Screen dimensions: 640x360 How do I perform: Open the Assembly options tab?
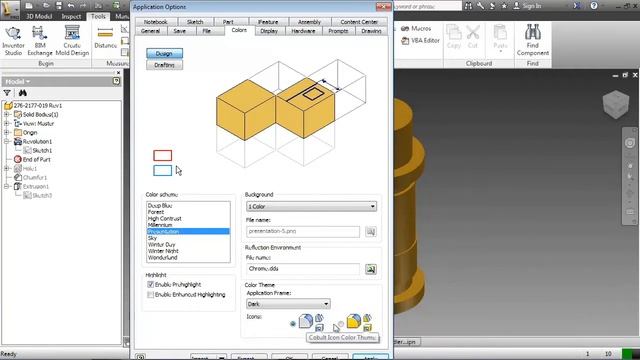click(x=309, y=22)
